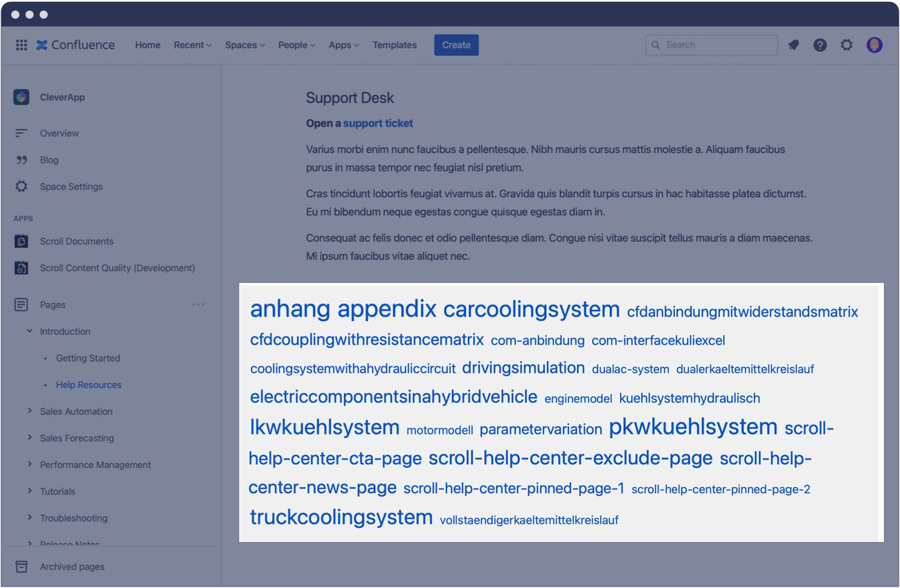Open Scroll Content Quality (Development) app

(117, 268)
